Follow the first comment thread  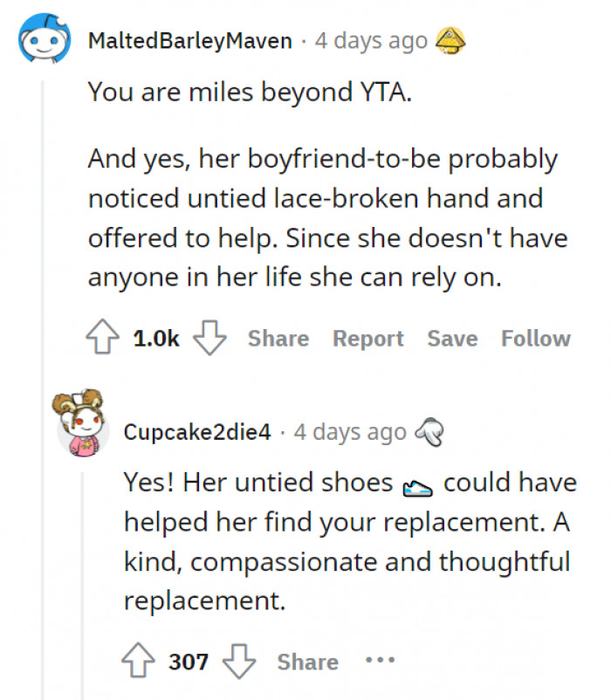click(x=535, y=339)
